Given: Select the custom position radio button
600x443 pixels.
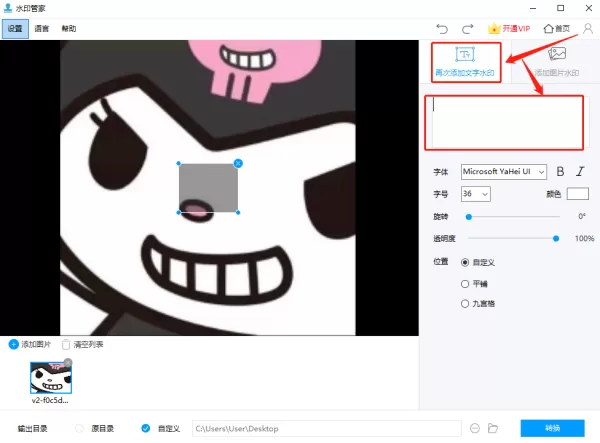Looking at the screenshot, I should [465, 262].
